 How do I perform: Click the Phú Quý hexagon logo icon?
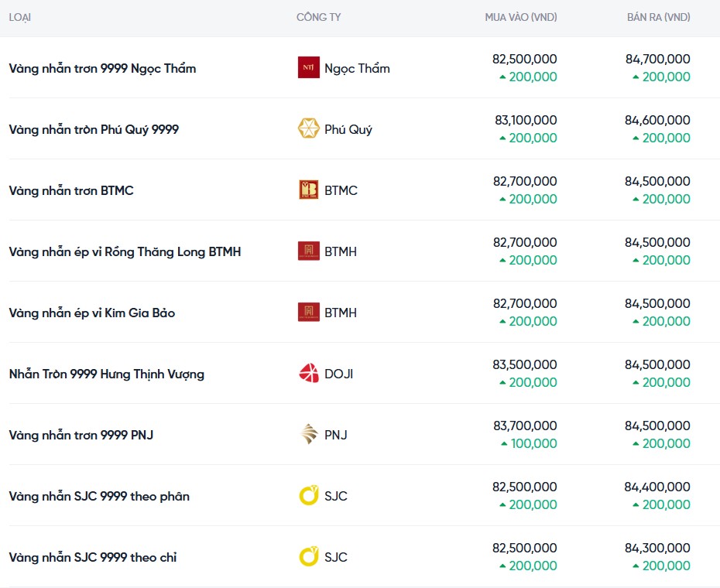click(308, 129)
